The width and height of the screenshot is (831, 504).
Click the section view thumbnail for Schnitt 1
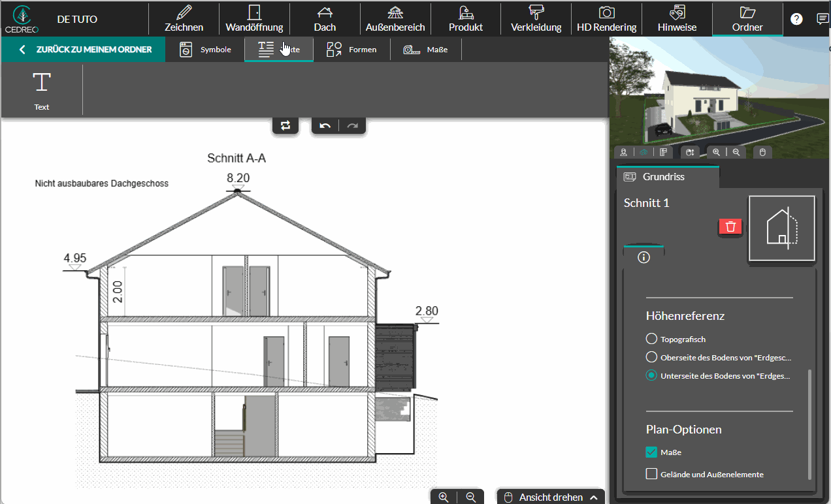(x=781, y=230)
